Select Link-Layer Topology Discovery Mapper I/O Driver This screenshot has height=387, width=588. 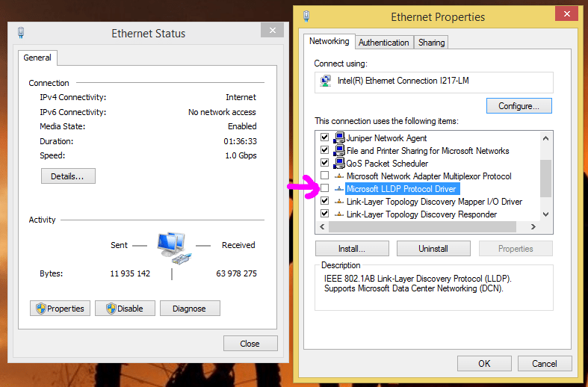434,202
